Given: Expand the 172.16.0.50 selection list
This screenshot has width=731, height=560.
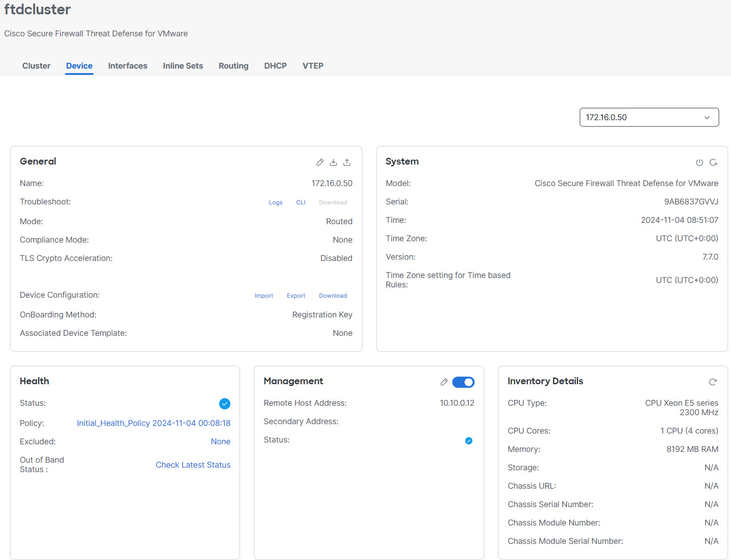Looking at the screenshot, I should point(649,117).
